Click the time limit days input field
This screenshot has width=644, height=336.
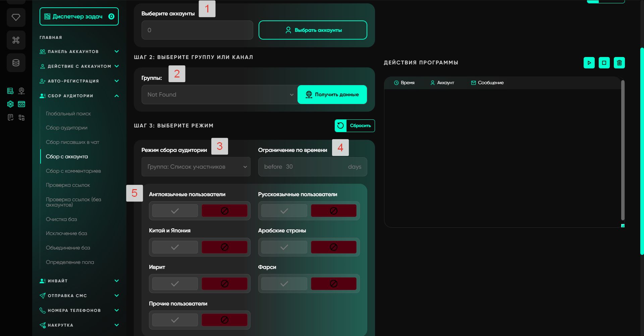(x=312, y=167)
